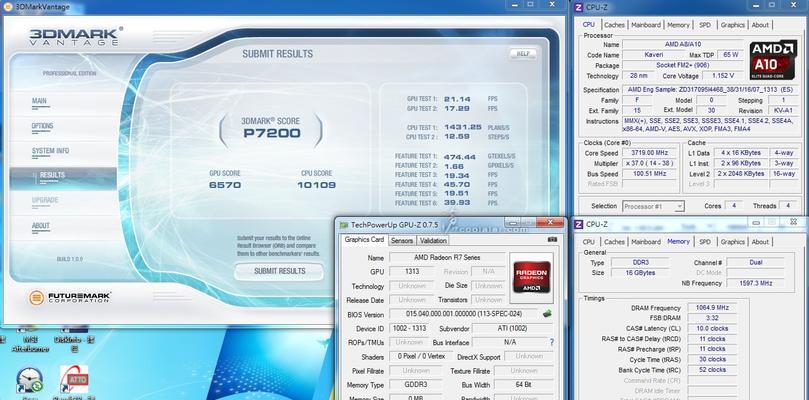Select MSI Afterburner desktop shortcut label
This screenshot has width=809, height=400.
(x=31, y=344)
